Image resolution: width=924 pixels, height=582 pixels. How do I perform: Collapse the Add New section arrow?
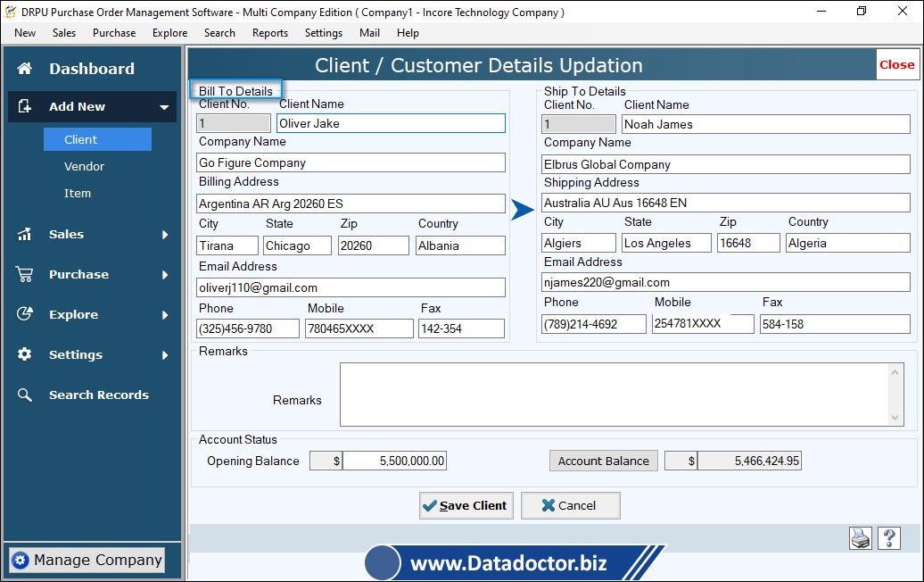[164, 107]
